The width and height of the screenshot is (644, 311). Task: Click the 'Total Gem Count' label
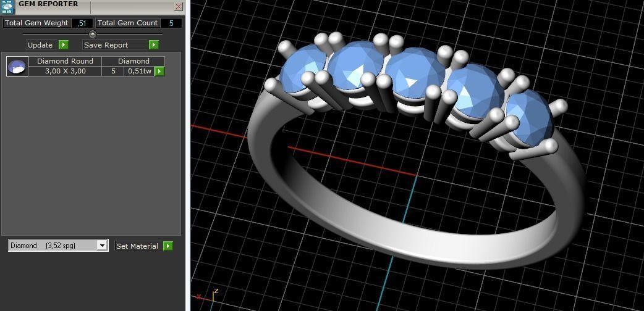point(128,23)
